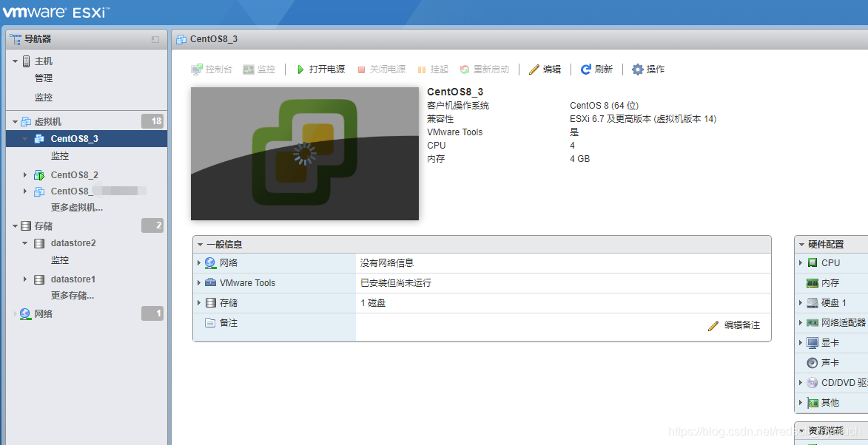Select 监控 under CentOS8_3
Image resolution: width=868 pixels, height=445 pixels.
[x=60, y=156]
